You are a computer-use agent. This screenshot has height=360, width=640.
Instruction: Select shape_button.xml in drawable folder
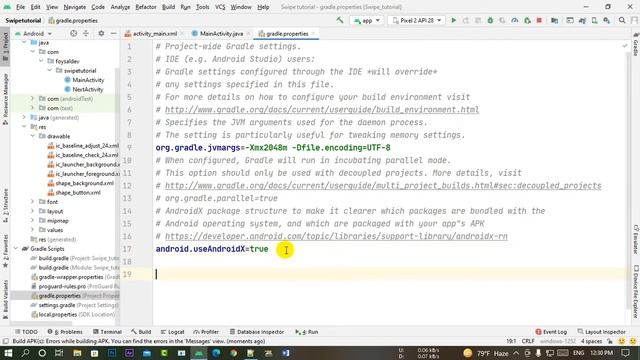pyautogui.click(x=78, y=193)
